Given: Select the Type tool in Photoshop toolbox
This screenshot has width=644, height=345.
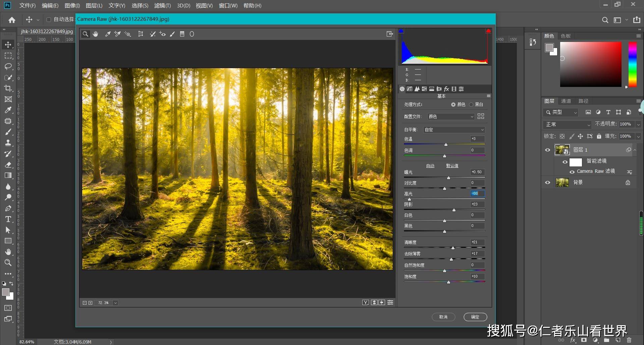Looking at the screenshot, I should [8, 219].
